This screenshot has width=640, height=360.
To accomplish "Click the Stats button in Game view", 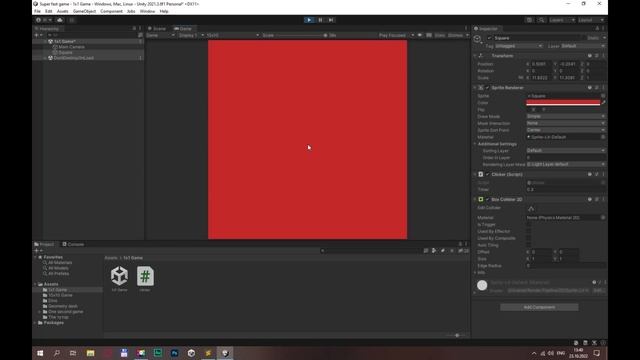I will coord(440,35).
